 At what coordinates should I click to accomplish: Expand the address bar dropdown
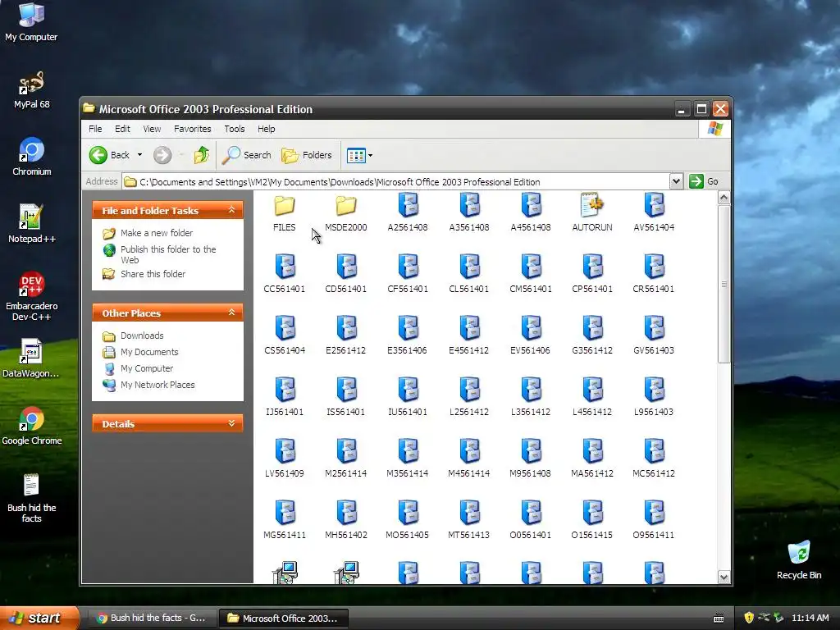676,181
